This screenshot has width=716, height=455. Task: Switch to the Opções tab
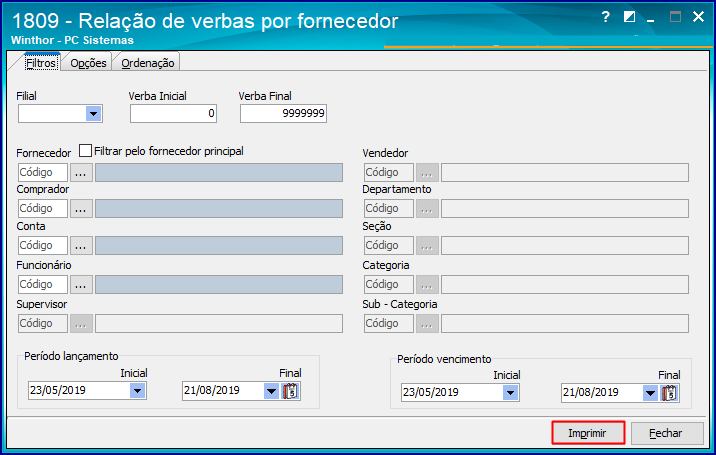[88, 63]
